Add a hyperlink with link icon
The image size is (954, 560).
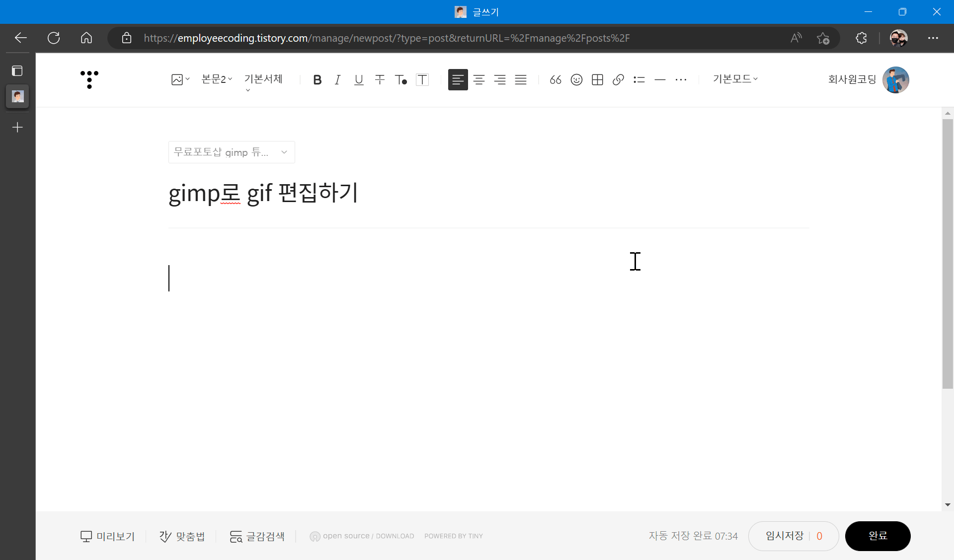tap(618, 79)
